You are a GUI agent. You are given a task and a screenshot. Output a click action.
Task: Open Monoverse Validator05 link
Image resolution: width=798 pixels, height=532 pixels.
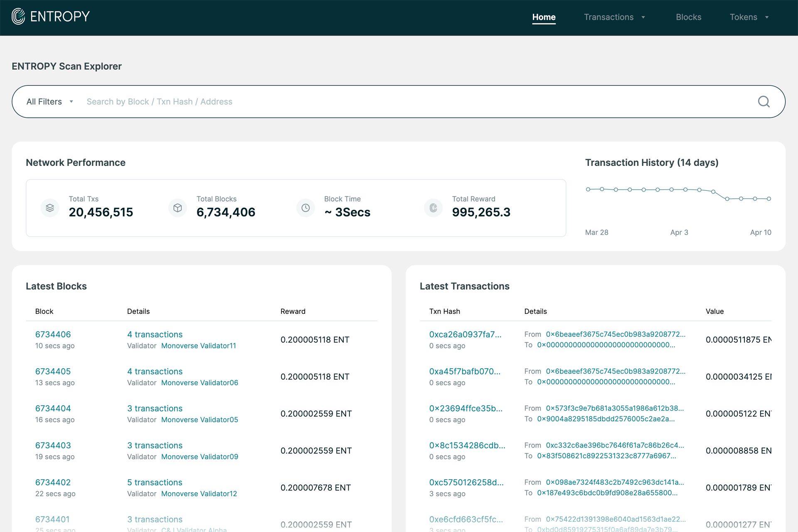199,419
